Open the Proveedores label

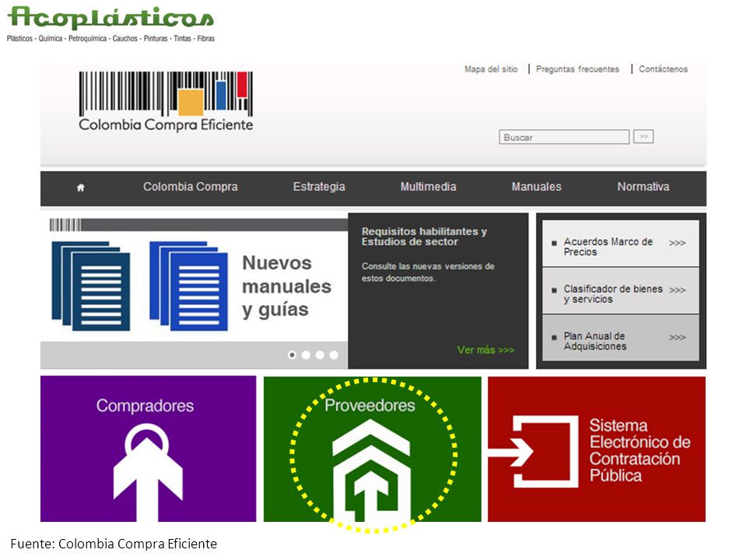click(x=370, y=405)
